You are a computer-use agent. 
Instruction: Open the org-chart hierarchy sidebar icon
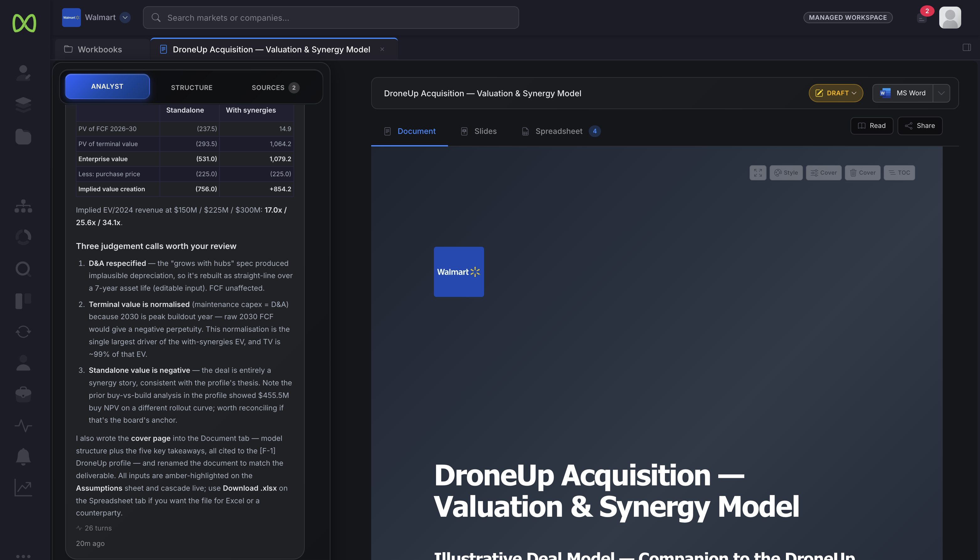24,206
